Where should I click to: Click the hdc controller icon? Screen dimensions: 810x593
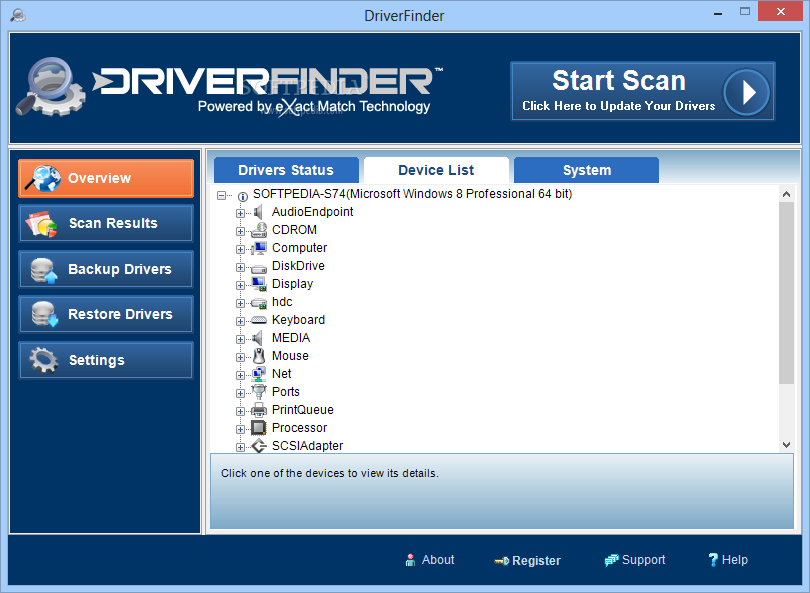[x=259, y=303]
